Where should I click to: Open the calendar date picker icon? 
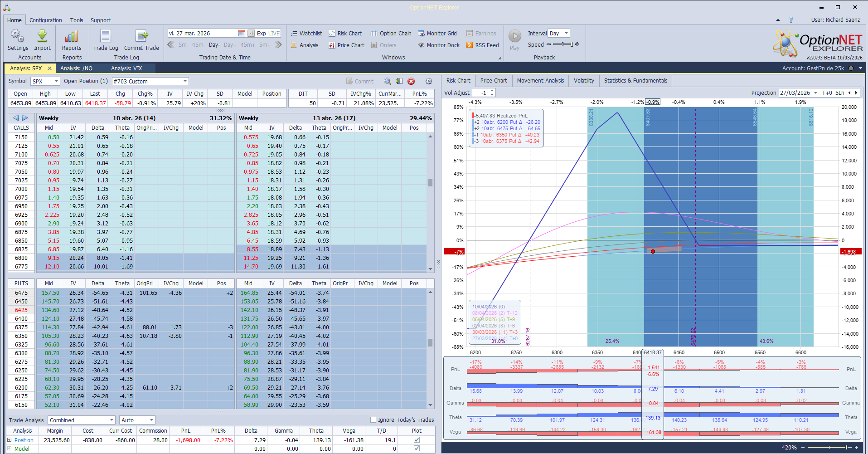pyautogui.click(x=242, y=33)
